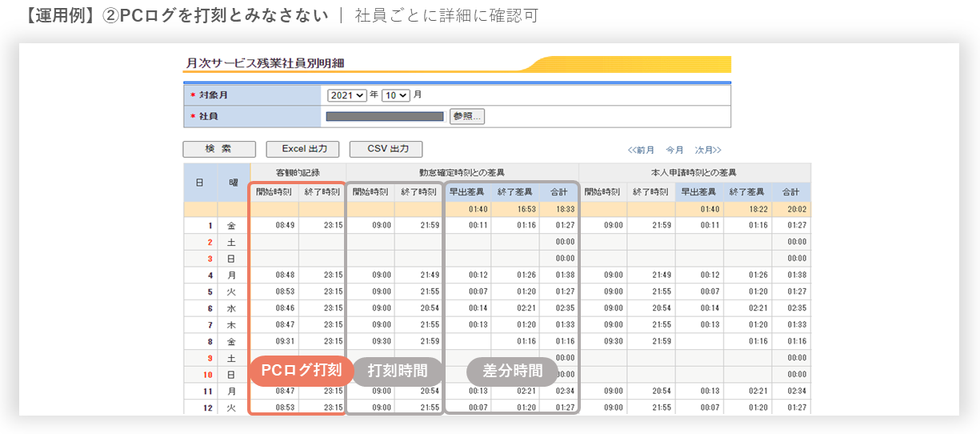The width and height of the screenshot is (980, 434).
Task: Click the 社員 employee input field
Action: [385, 116]
